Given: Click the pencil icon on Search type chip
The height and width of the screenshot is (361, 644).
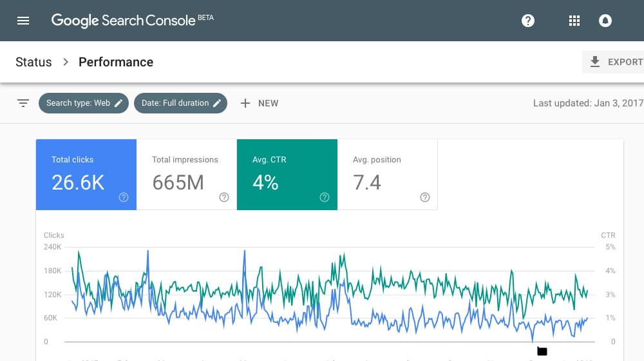Looking at the screenshot, I should pos(118,103).
